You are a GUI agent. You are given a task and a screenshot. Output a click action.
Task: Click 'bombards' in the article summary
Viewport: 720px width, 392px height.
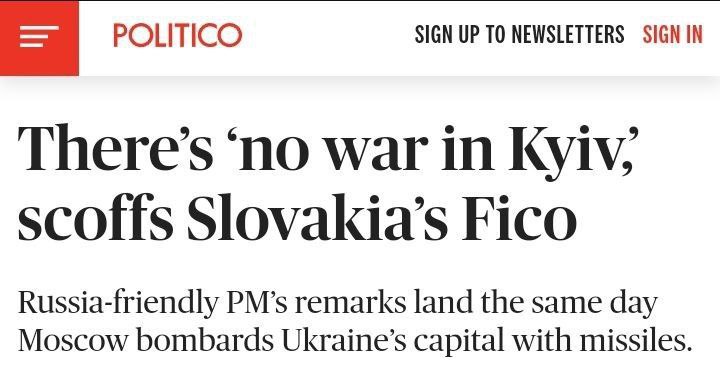tap(205, 341)
